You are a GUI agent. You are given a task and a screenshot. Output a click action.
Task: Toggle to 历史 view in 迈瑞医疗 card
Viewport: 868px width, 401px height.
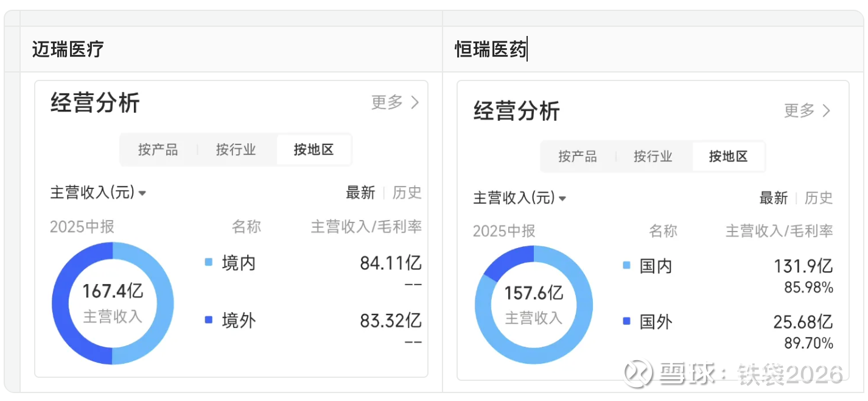(x=407, y=193)
